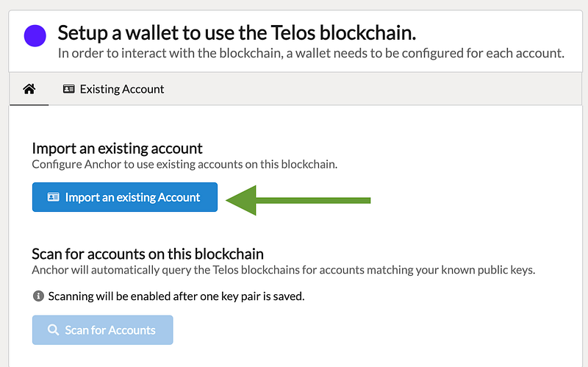
Task: Click the magnifier icon on Scan button
Action: click(x=53, y=330)
